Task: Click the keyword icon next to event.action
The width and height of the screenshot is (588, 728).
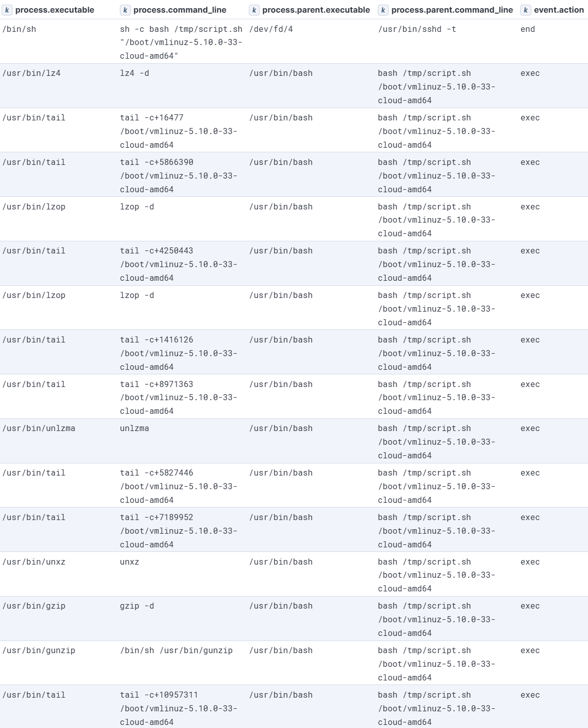Action: coord(526,10)
